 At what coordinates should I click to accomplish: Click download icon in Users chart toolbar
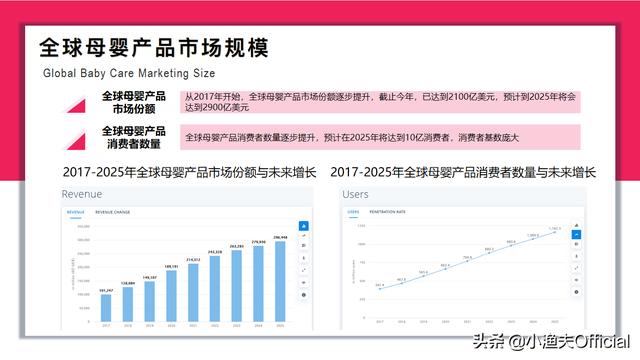[576, 256]
